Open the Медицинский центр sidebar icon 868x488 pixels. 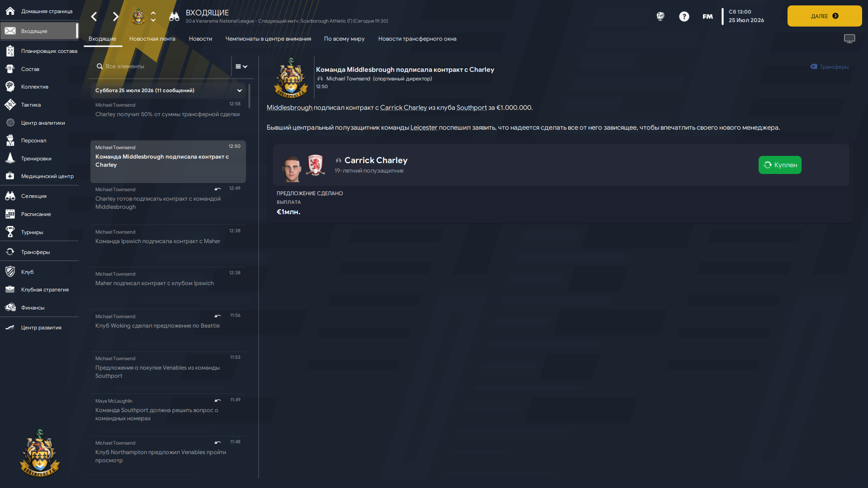tap(10, 176)
